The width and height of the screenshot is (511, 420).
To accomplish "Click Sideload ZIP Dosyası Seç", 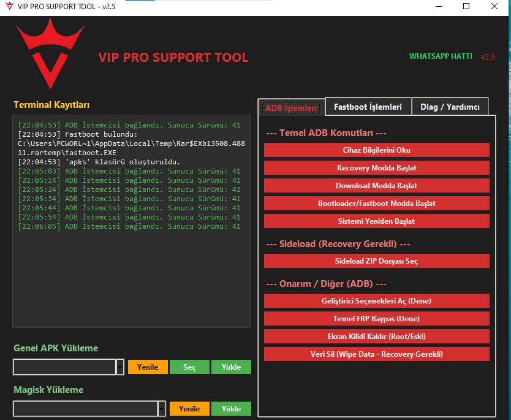I will (376, 261).
